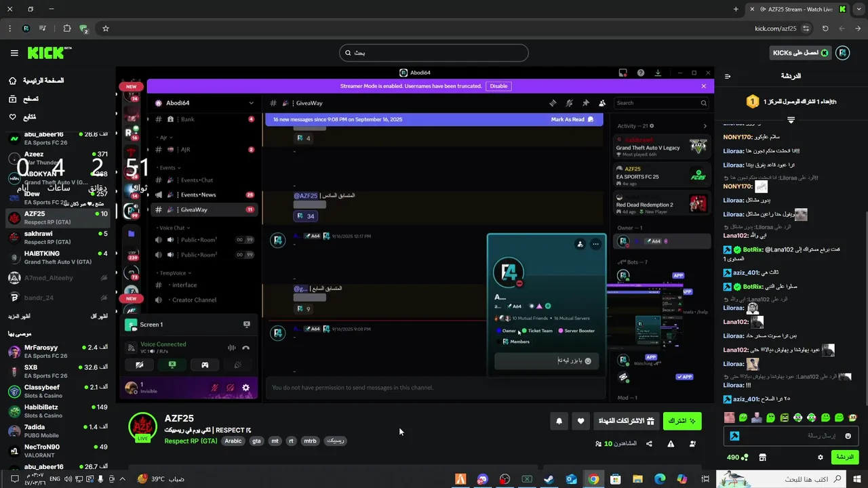Open recommended channel Classybeef
The height and width of the screenshot is (488, 868).
[x=58, y=391]
